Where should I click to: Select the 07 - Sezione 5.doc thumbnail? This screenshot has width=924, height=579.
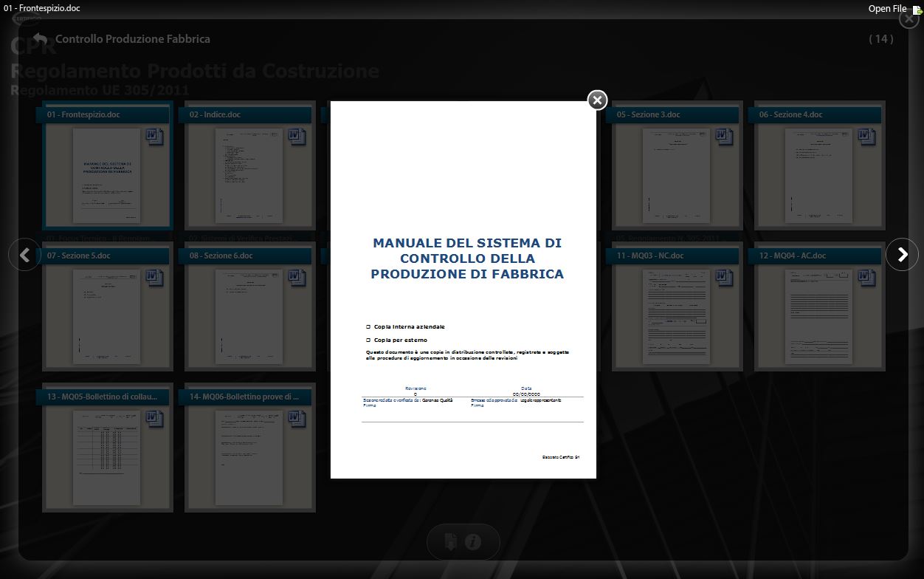click(107, 316)
